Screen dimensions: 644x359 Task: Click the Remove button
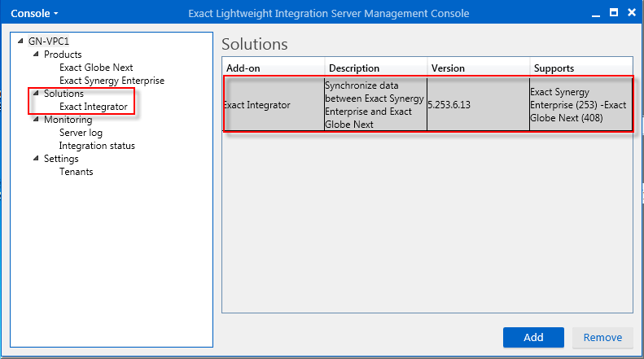pyautogui.click(x=602, y=337)
